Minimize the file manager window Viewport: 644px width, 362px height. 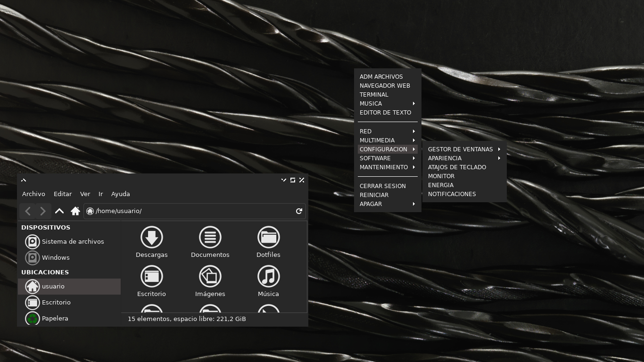(284, 180)
